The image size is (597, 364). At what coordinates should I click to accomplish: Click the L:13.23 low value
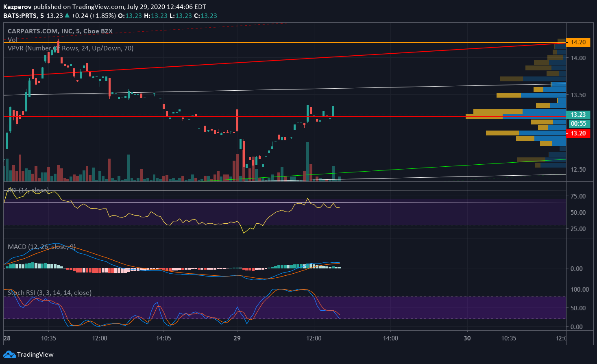181,16
